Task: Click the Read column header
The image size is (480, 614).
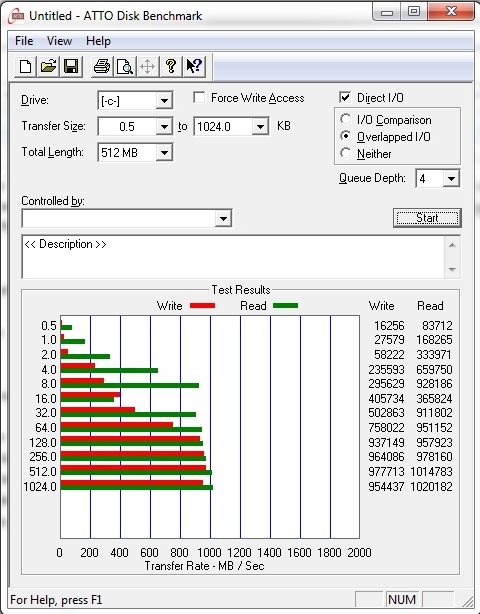Action: coord(430,305)
